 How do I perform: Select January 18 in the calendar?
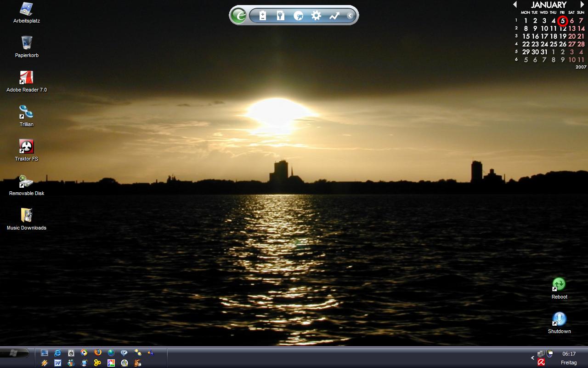(x=554, y=36)
